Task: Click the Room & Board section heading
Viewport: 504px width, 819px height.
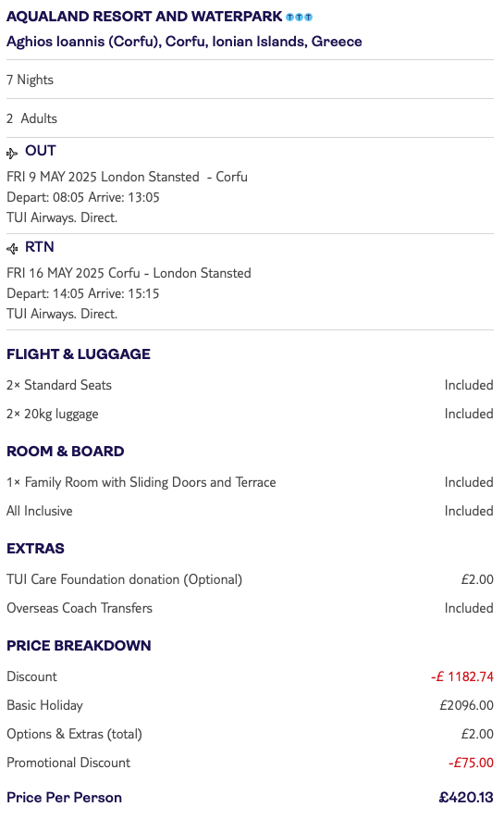Action: (x=66, y=452)
